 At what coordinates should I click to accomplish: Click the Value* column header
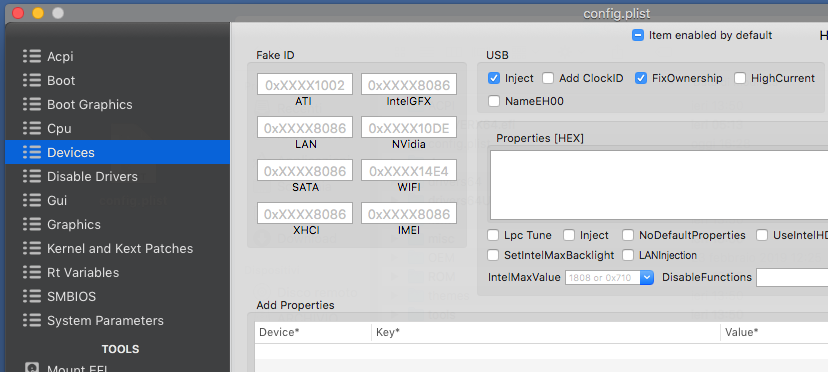(x=774, y=332)
